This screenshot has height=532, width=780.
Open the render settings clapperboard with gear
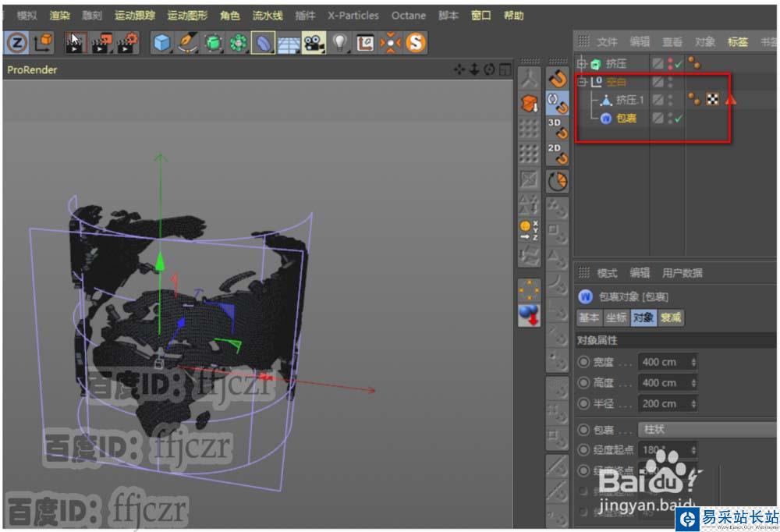click(126, 43)
